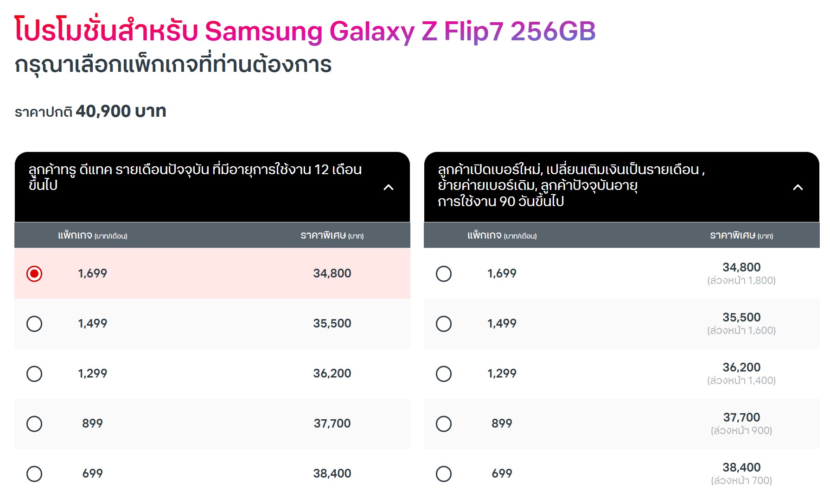Image resolution: width=830 pixels, height=504 pixels.
Task: Pick the 1,299 package in right table
Action: coord(444,374)
